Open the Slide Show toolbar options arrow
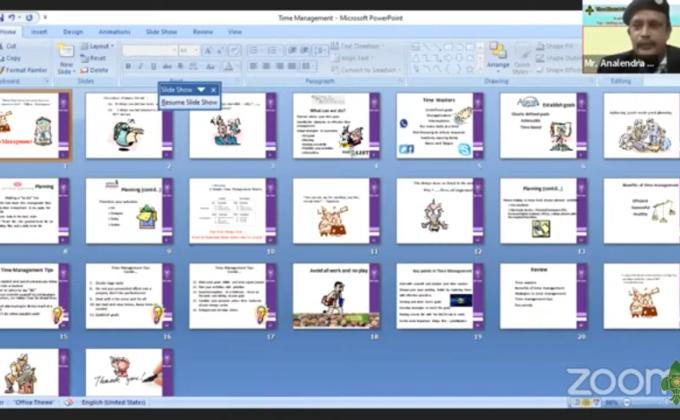 [201, 89]
